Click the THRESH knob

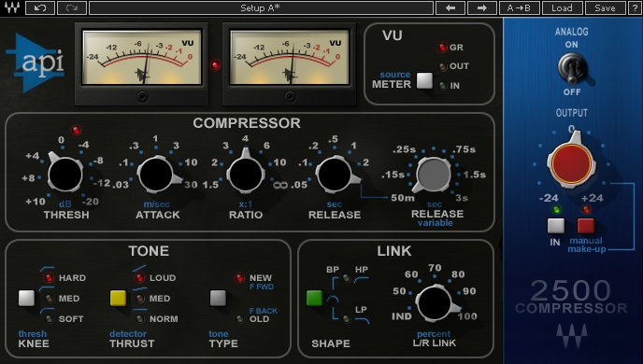tap(64, 175)
